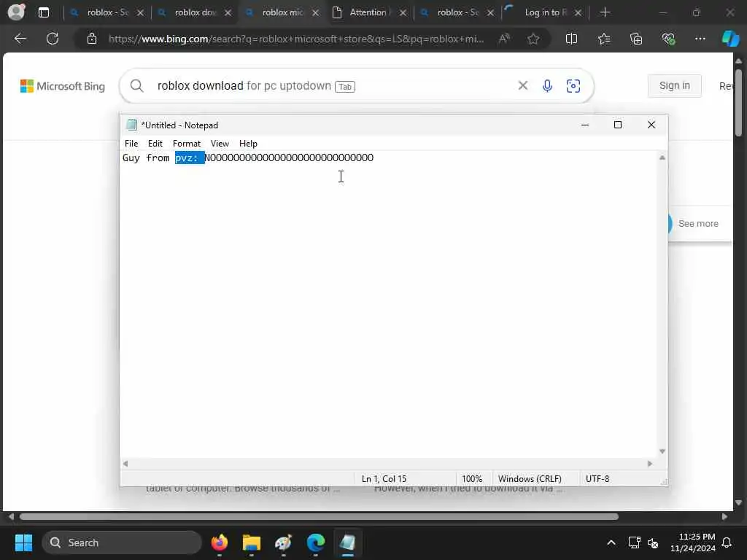Open the Favorites list icon
747x560 pixels.
coord(604,39)
